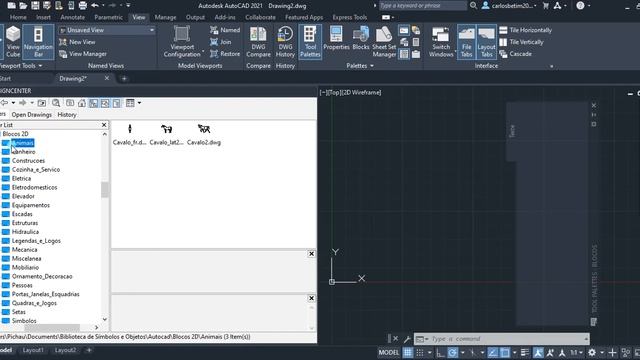Image resolution: width=640 pixels, height=360 pixels.
Task: Open DWG History palette
Action: pos(285,42)
